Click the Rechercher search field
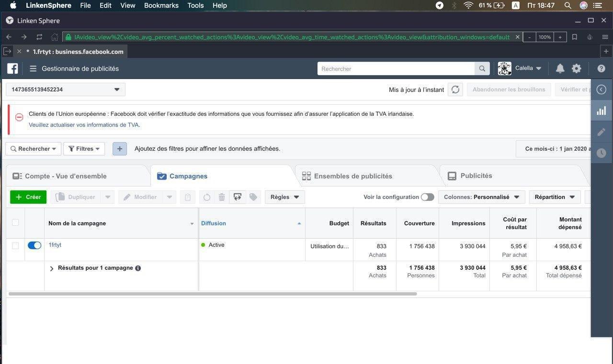The width and height of the screenshot is (613, 364). click(x=396, y=68)
